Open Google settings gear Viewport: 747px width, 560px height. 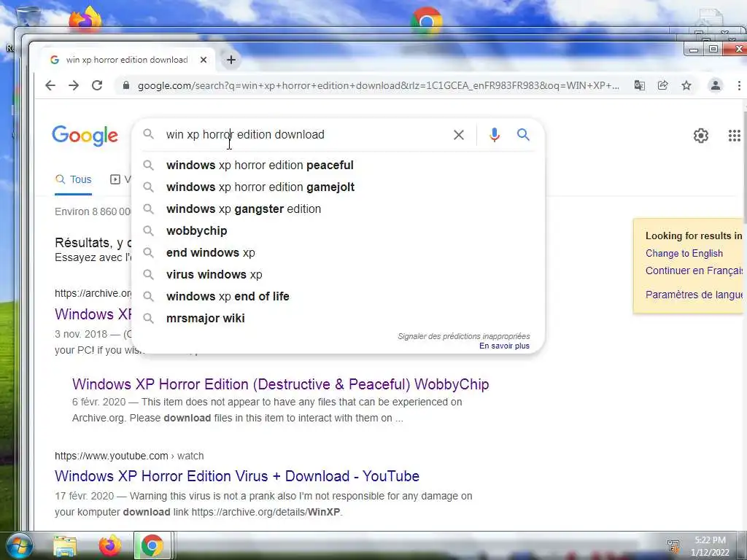701,136
